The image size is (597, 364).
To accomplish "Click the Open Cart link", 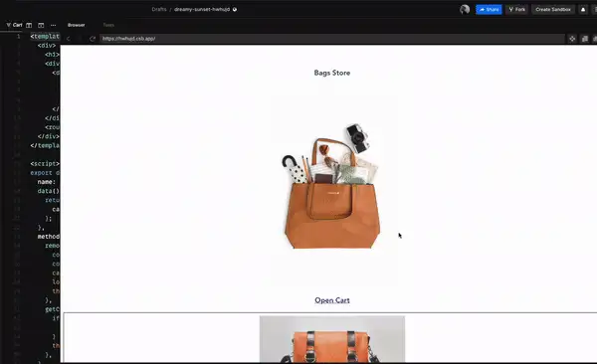I will [x=332, y=300].
